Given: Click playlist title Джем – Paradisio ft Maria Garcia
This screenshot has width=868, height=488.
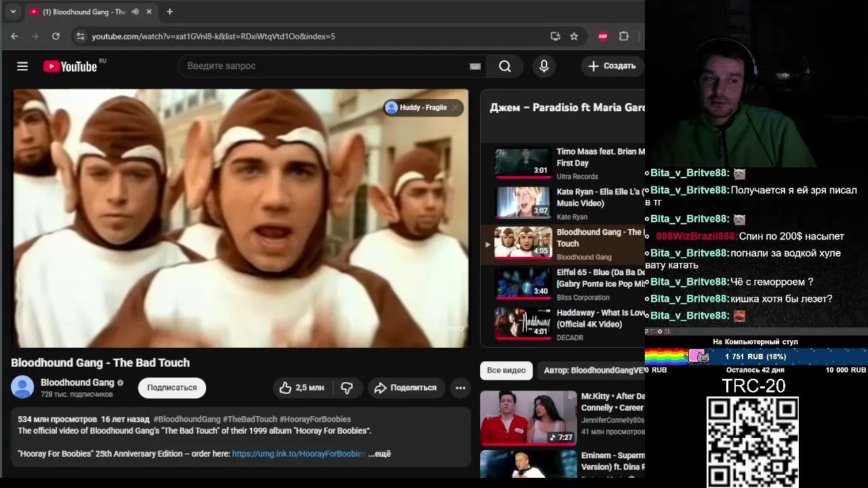Looking at the screenshot, I should point(567,108).
